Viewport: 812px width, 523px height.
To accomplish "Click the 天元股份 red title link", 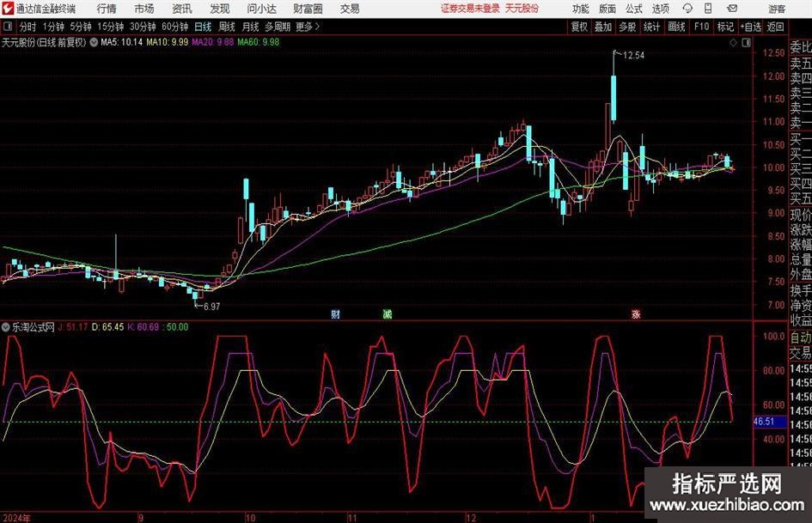I will (x=522, y=9).
